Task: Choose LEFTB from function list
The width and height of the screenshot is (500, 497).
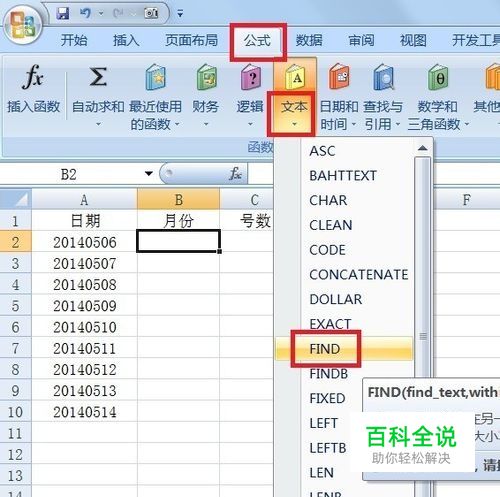Action: (328, 448)
